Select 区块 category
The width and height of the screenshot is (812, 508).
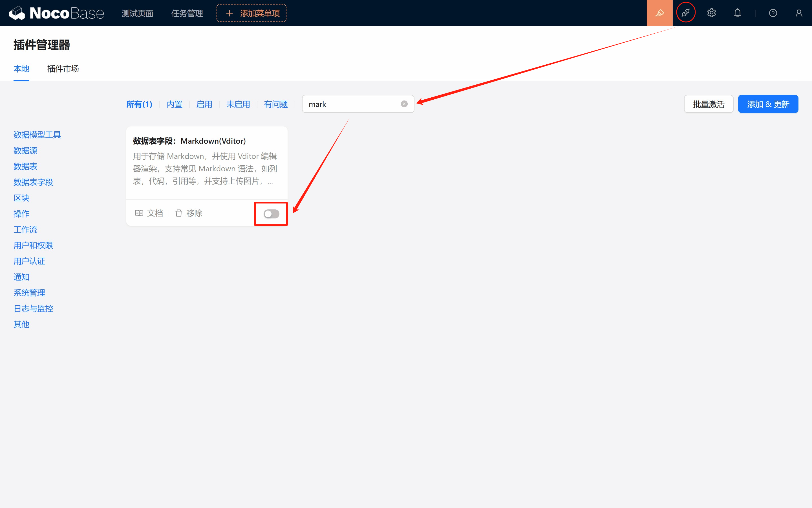click(21, 198)
